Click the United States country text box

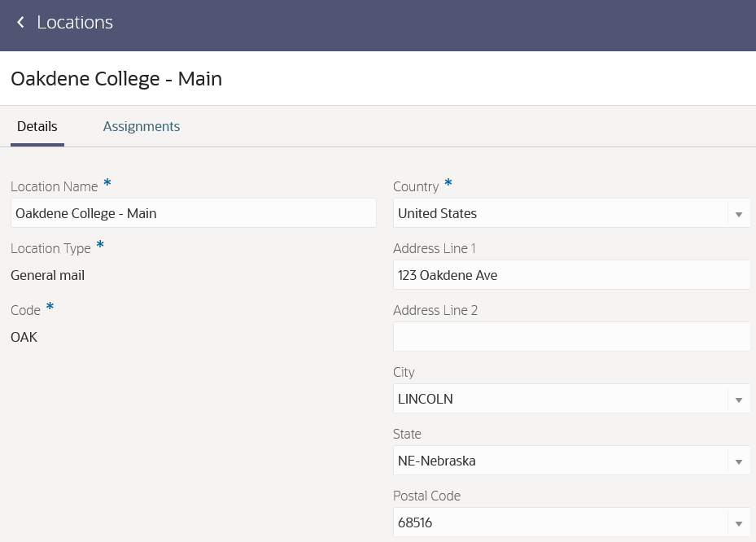(560, 213)
